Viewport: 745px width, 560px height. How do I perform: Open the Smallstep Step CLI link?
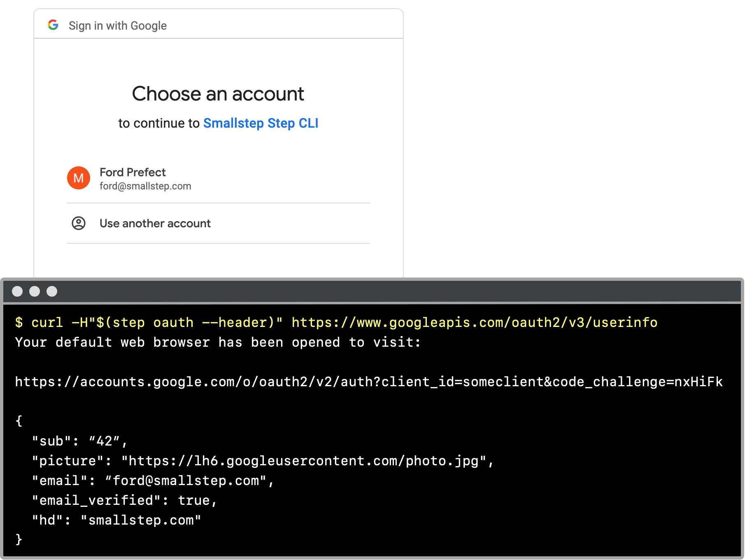(261, 123)
